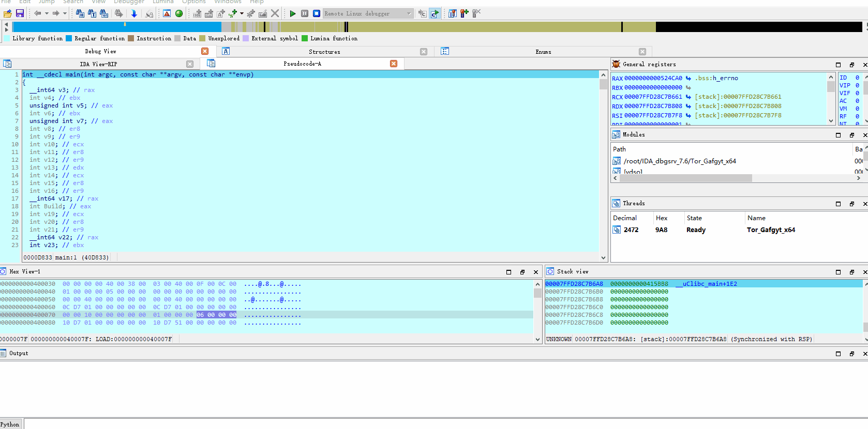Float the General registers panel
This screenshot has height=429, width=868.
pyautogui.click(x=851, y=65)
